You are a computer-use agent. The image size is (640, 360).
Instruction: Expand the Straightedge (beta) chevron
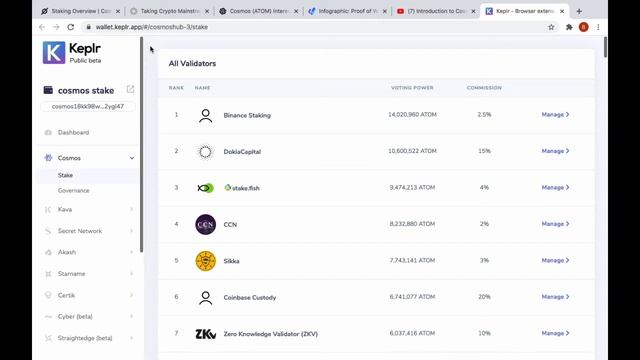click(131, 338)
